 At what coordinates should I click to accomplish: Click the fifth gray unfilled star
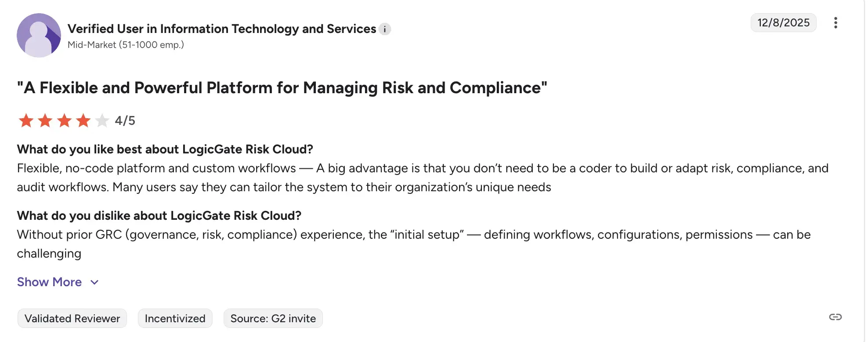pyautogui.click(x=102, y=120)
